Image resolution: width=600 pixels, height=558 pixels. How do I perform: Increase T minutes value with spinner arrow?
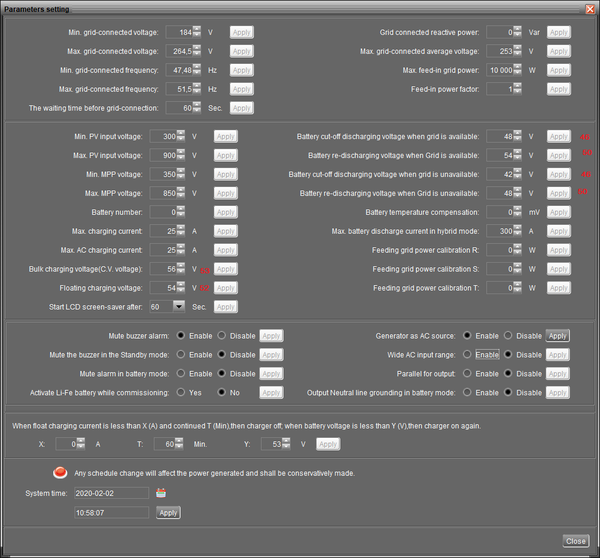coord(179,441)
